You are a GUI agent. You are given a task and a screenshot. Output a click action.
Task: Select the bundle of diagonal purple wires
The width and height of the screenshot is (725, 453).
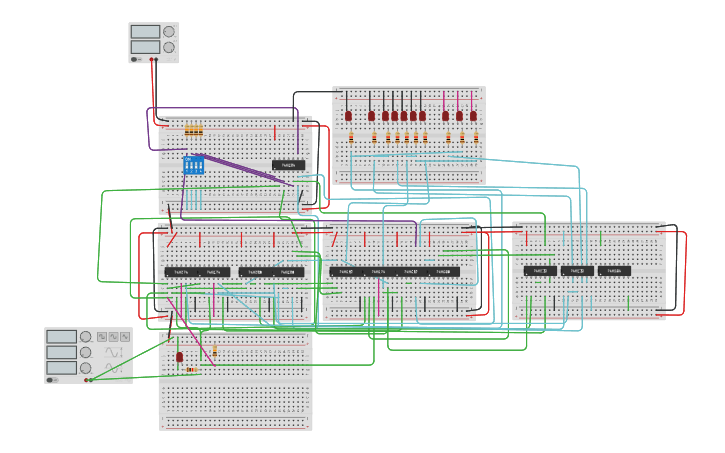click(243, 170)
